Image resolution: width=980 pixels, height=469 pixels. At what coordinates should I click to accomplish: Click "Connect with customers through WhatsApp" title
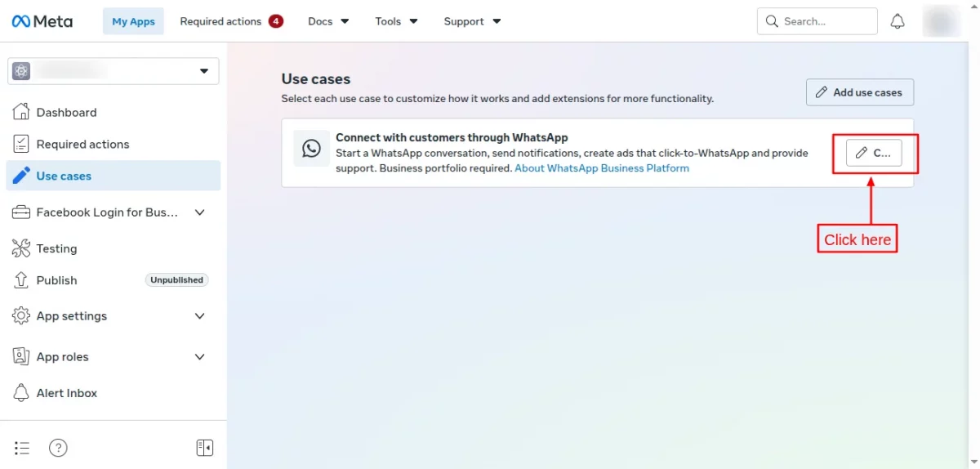(452, 138)
